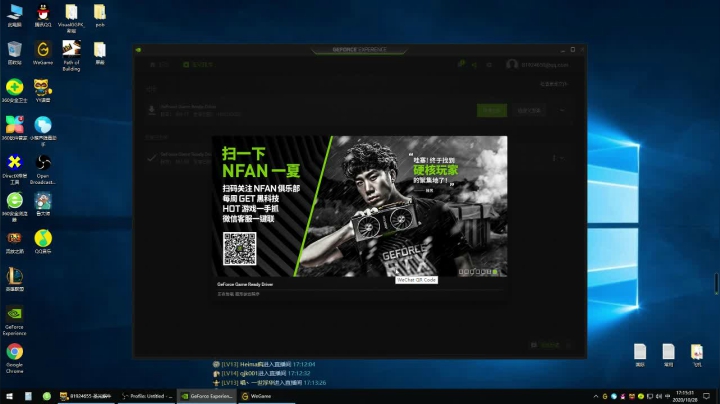Launch DirectX repair tool desktop icon
The width and height of the screenshot is (720, 404).
pos(14,169)
